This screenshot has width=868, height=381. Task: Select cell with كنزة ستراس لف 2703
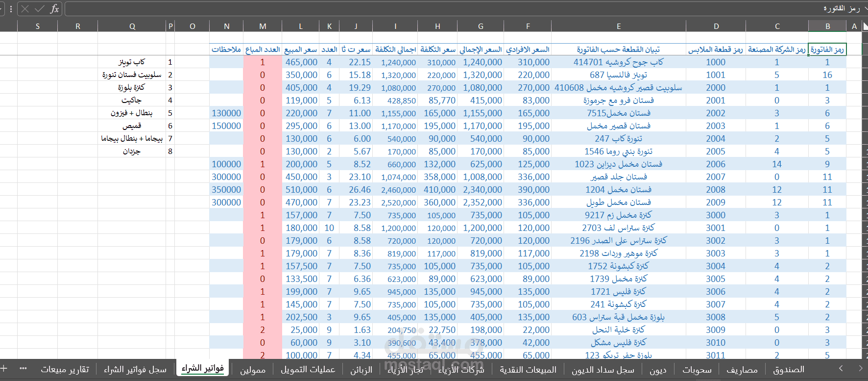tap(619, 228)
